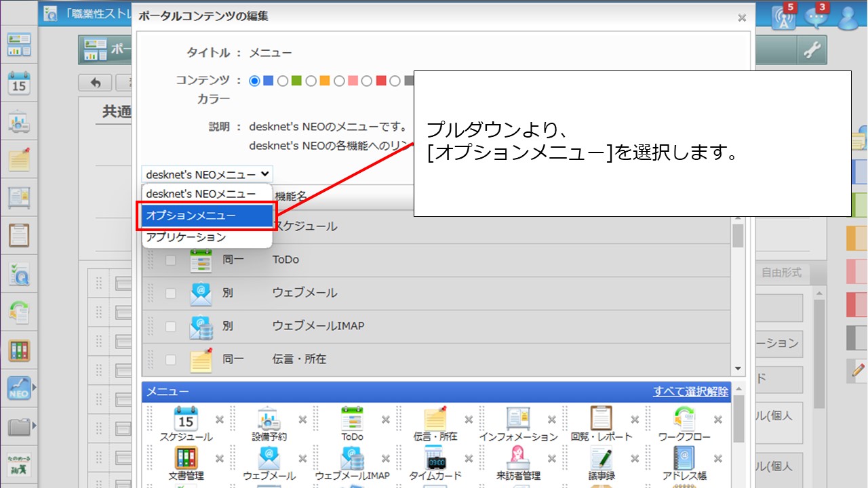The height and width of the screenshot is (488, 868).
Task: Click the アドレス帳 icon in menu panel
Action: click(684, 459)
